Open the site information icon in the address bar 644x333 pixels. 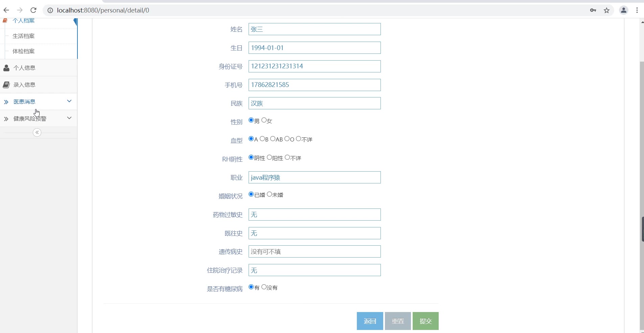(50, 10)
